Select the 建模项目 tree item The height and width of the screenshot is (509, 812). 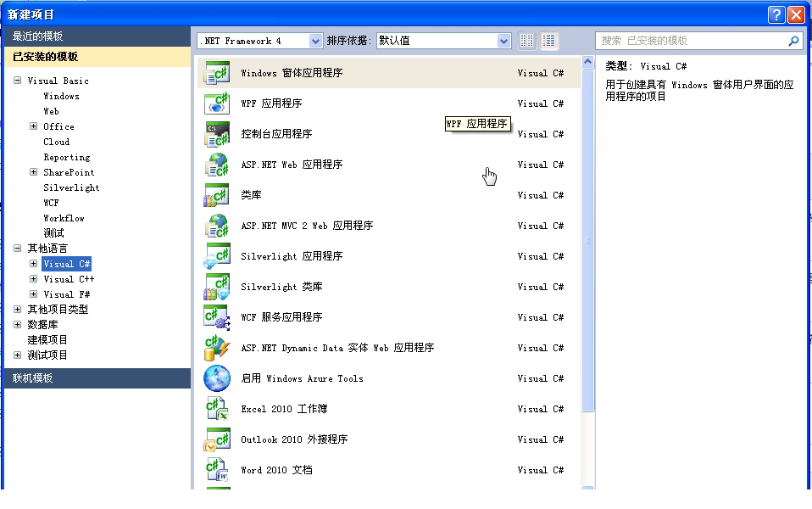coord(47,340)
